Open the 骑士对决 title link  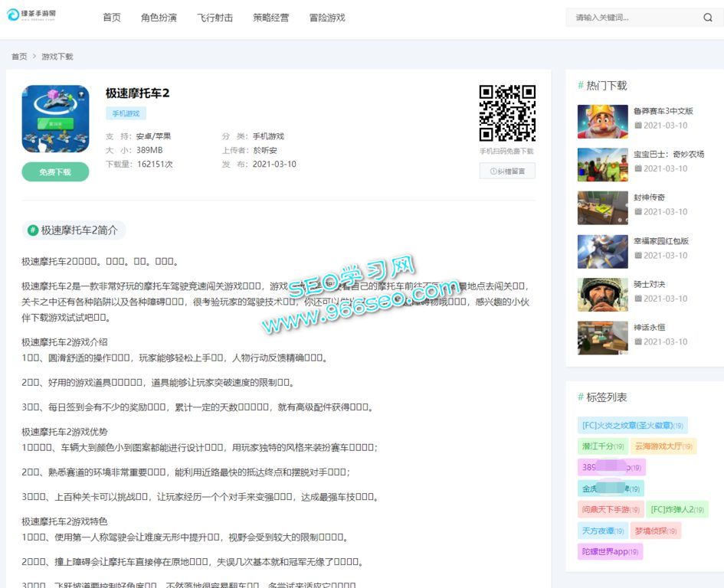click(649, 284)
